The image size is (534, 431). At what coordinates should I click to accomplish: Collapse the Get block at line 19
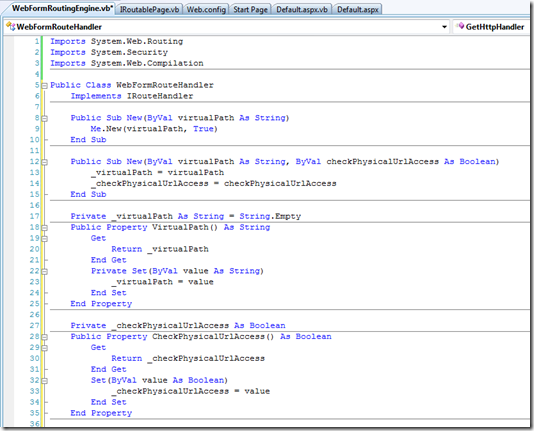pyautogui.click(x=44, y=239)
